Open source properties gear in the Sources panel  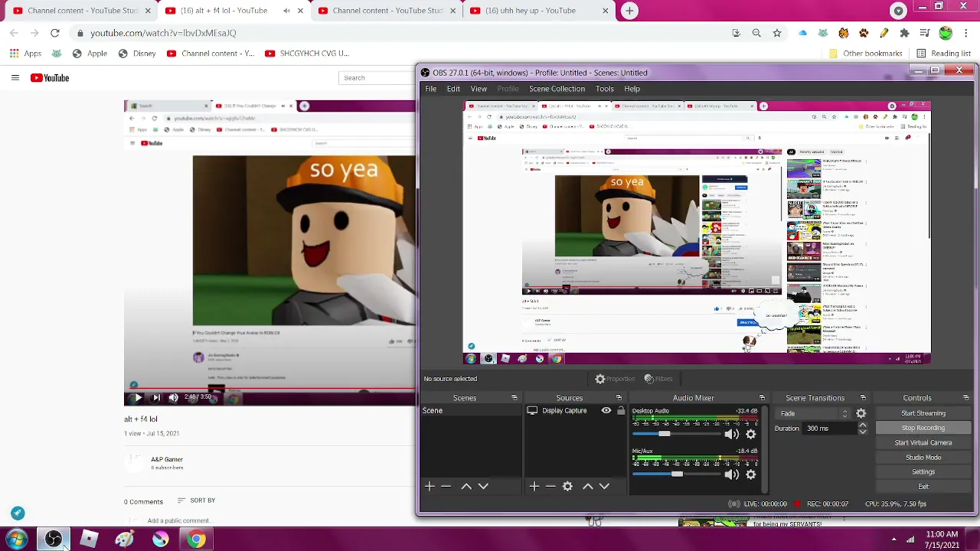(x=567, y=486)
